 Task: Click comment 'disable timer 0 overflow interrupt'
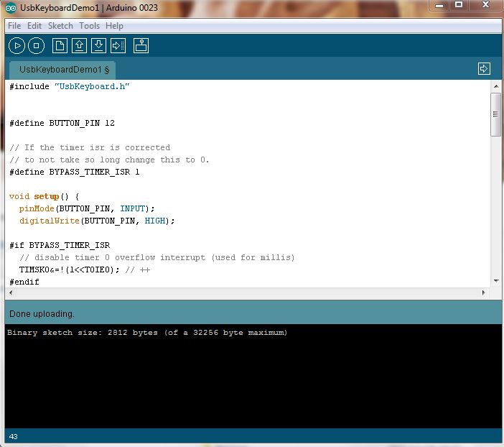pos(157,258)
